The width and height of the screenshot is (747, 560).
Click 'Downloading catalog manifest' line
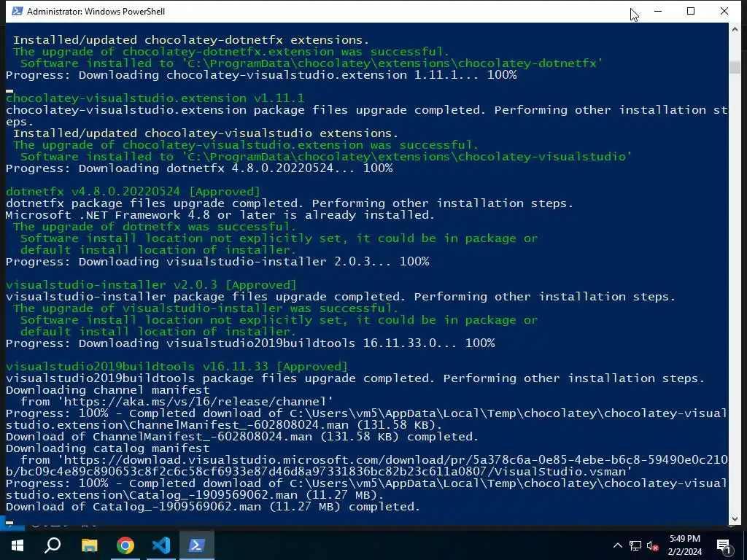[x=108, y=448]
